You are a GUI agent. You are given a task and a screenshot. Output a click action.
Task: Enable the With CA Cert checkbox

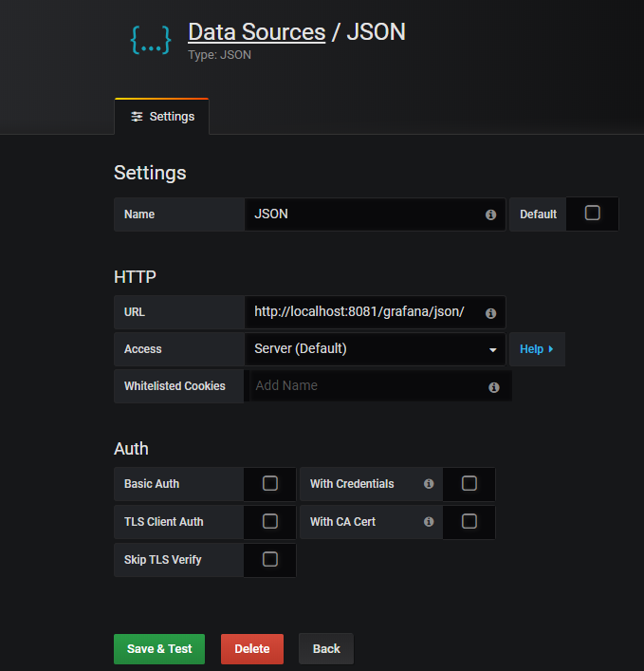click(x=469, y=521)
